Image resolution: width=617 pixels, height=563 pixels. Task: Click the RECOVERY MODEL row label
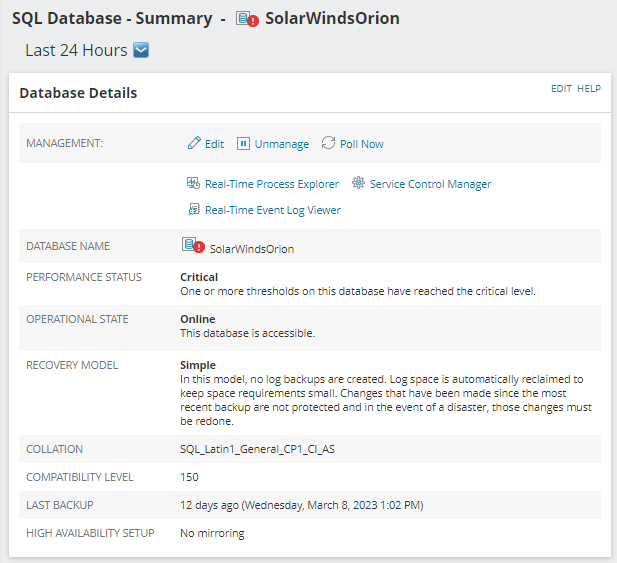72,365
